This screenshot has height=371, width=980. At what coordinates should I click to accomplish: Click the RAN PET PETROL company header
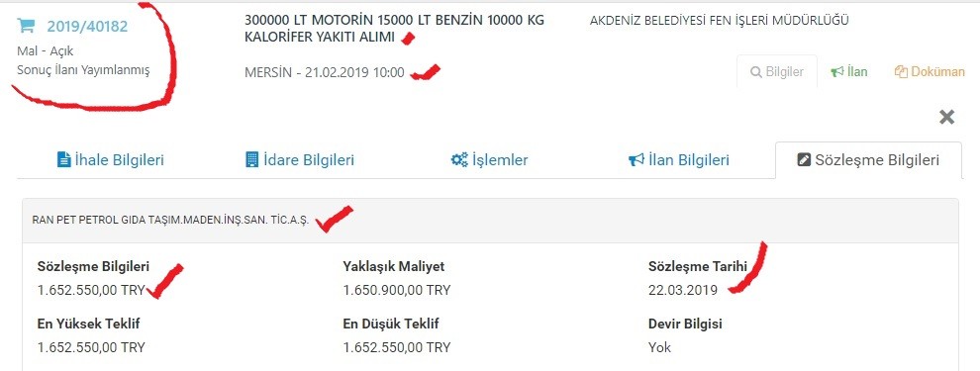tap(490, 221)
